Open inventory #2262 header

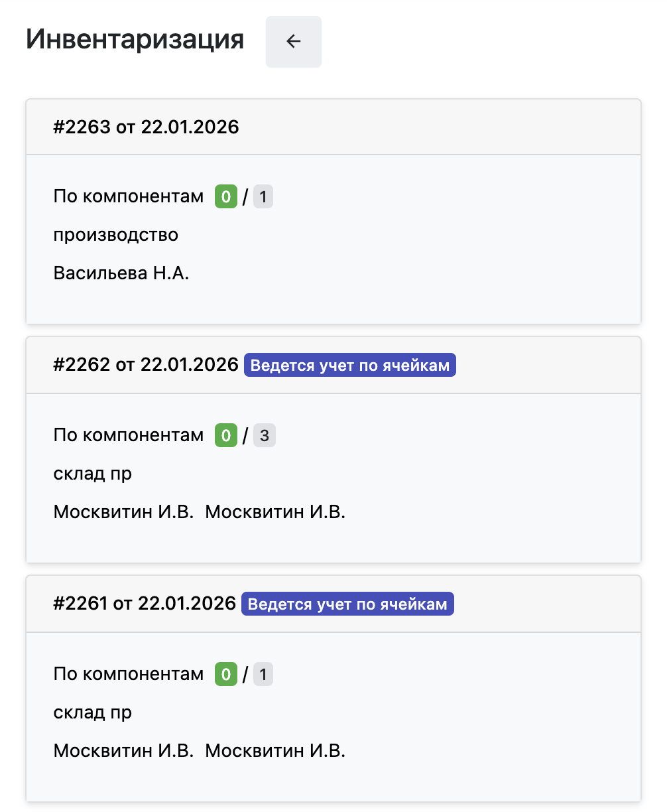click(146, 366)
